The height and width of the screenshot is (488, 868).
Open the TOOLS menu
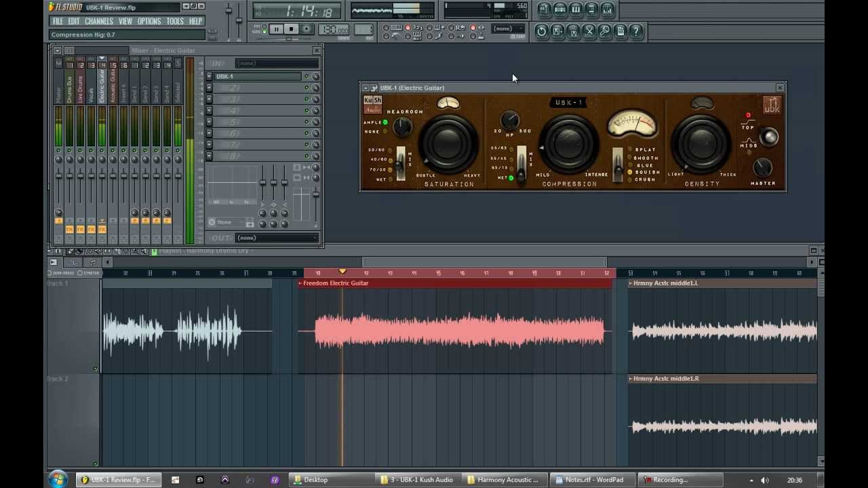pyautogui.click(x=175, y=21)
